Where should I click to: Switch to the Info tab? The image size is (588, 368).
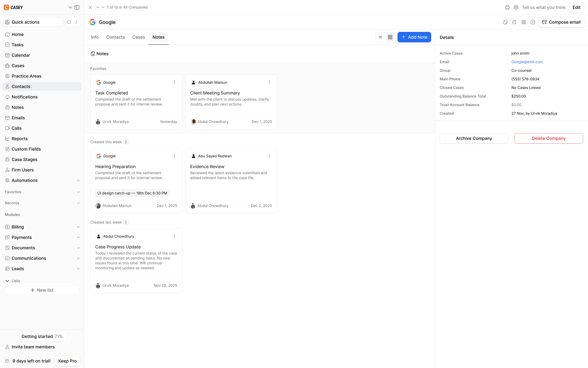(95, 37)
